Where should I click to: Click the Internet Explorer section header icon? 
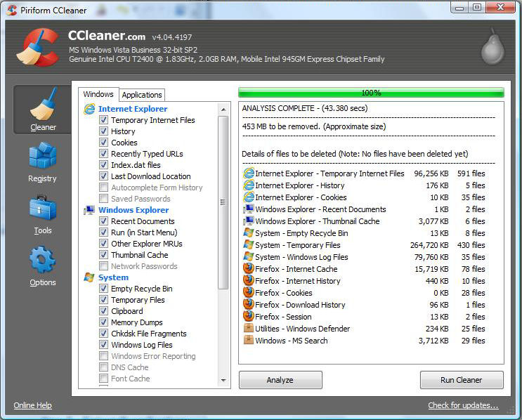tap(89, 109)
